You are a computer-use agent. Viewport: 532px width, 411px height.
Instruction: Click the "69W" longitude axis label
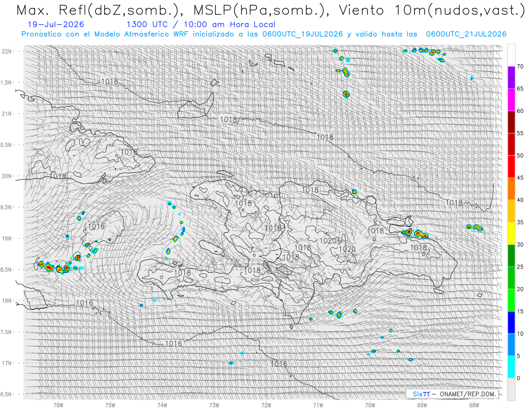[x=422, y=405]
